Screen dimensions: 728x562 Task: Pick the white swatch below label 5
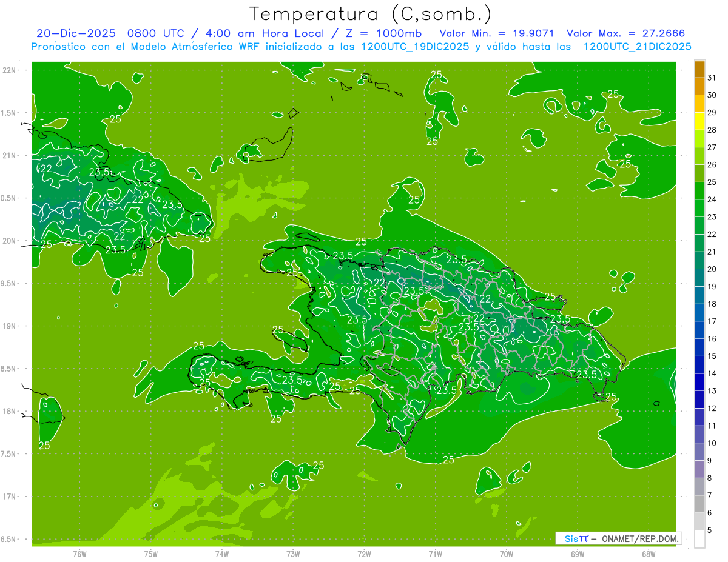point(699,539)
